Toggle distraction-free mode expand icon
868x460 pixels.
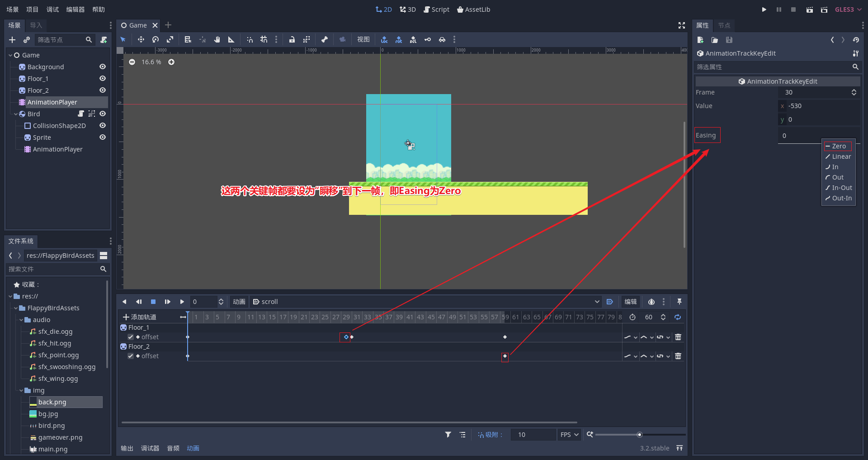pos(682,25)
